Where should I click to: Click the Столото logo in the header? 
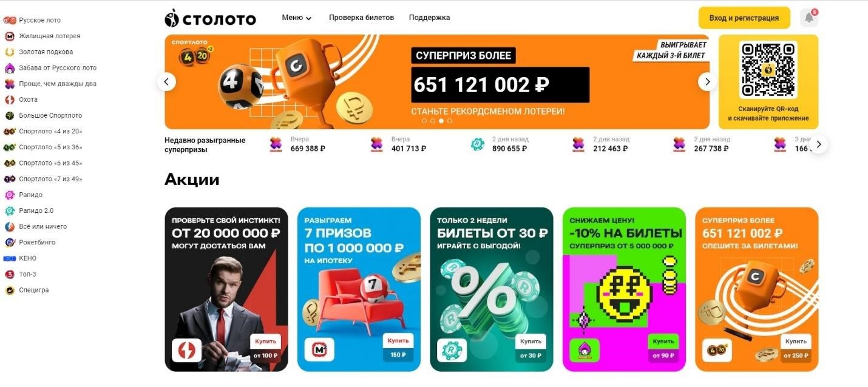pos(210,18)
